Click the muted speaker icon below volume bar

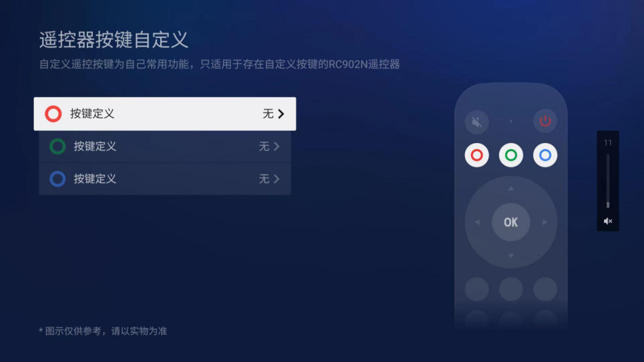(x=608, y=221)
